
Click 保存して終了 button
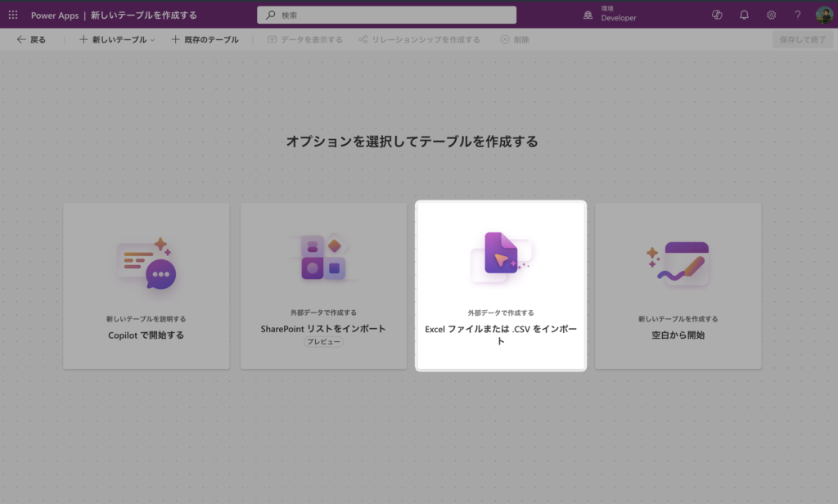(x=802, y=39)
